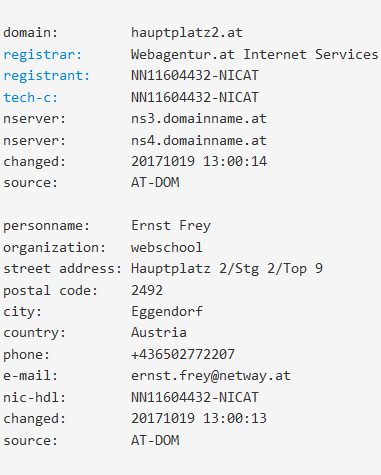Click the e-mail ernst.frey@netway.at
The width and height of the screenshot is (381, 475).
(211, 376)
